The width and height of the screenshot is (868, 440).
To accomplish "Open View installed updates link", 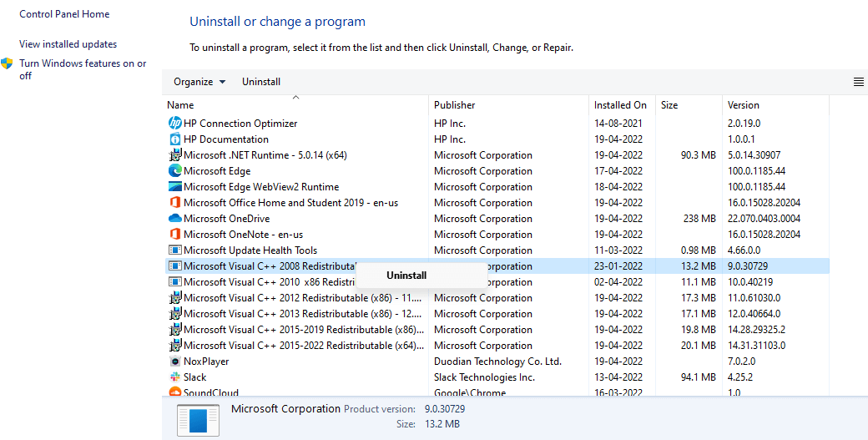I will pos(68,44).
